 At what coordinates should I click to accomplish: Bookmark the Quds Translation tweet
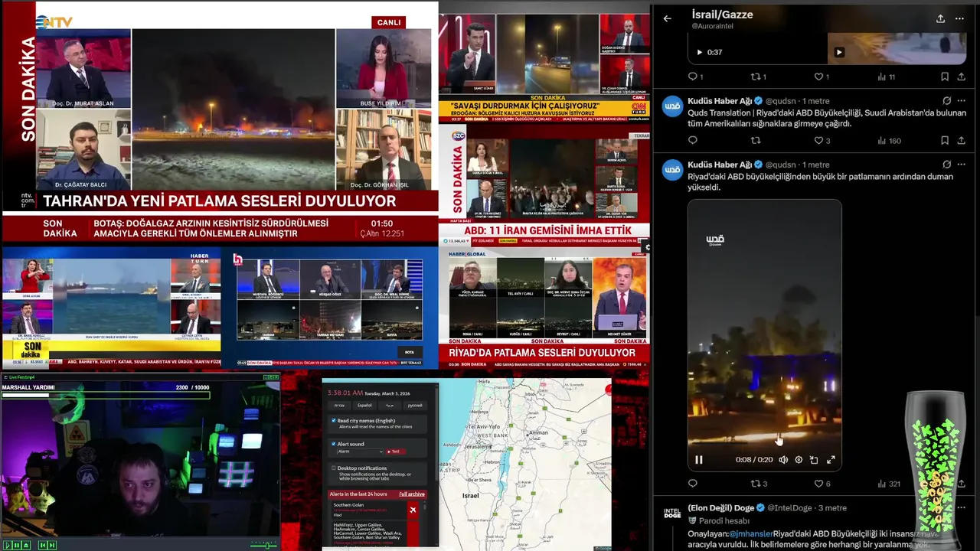(945, 140)
